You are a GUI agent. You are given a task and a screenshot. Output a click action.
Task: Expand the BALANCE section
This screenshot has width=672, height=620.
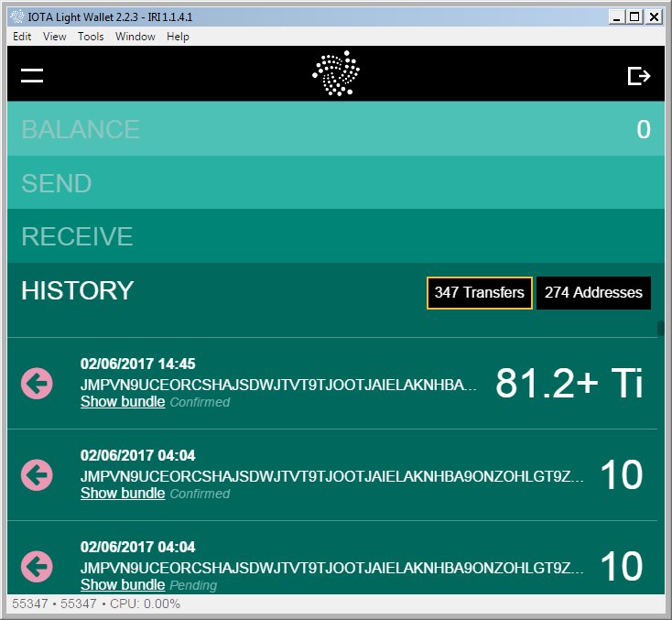pyautogui.click(x=336, y=128)
